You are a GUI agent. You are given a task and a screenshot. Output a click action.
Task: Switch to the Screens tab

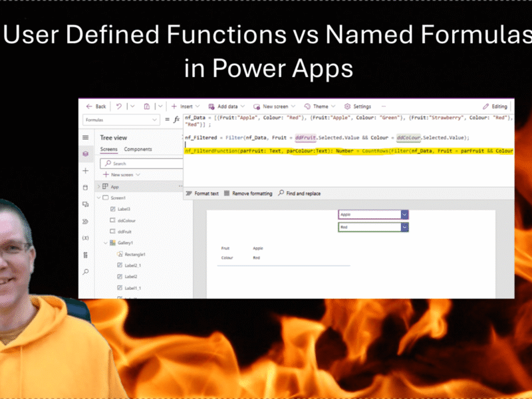pos(108,149)
